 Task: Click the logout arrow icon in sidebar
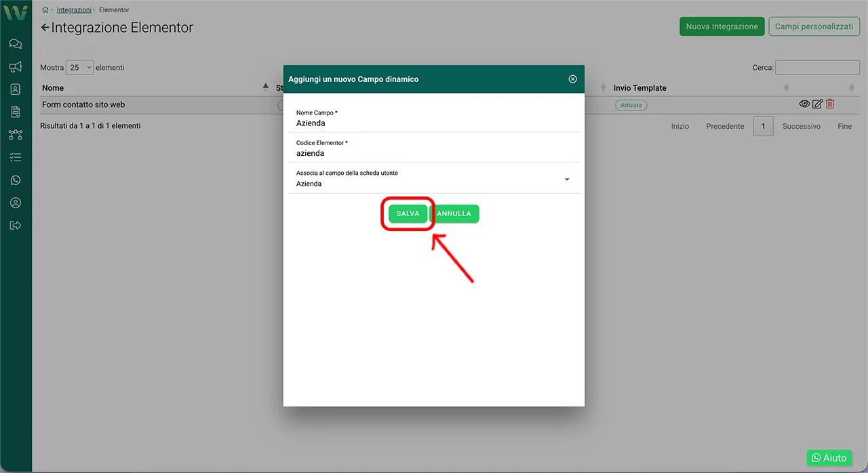(x=16, y=225)
